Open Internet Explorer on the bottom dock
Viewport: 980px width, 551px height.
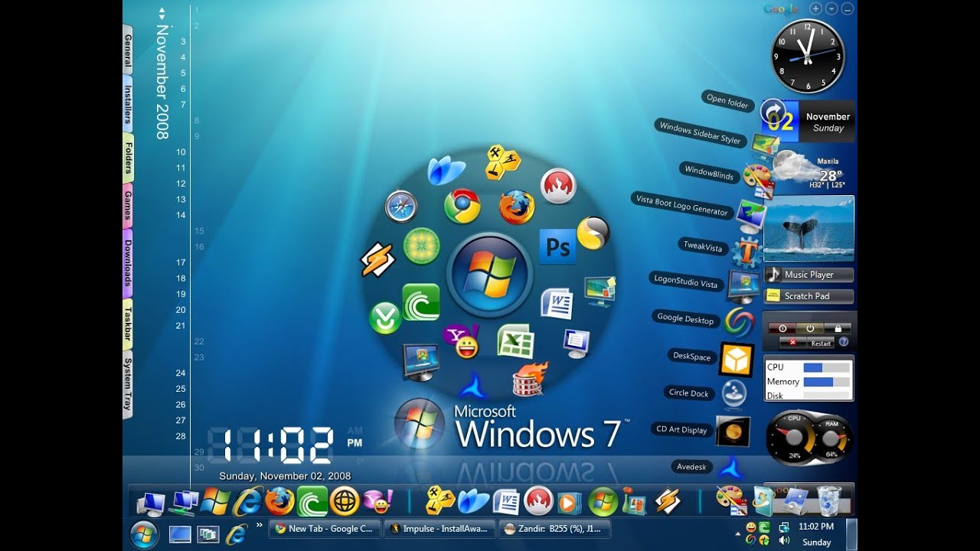point(247,501)
